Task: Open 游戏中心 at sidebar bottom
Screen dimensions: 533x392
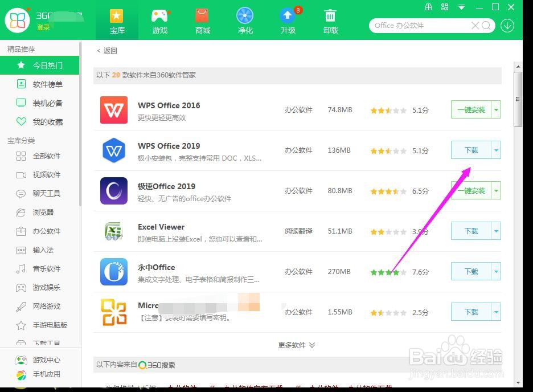Action: (38, 360)
